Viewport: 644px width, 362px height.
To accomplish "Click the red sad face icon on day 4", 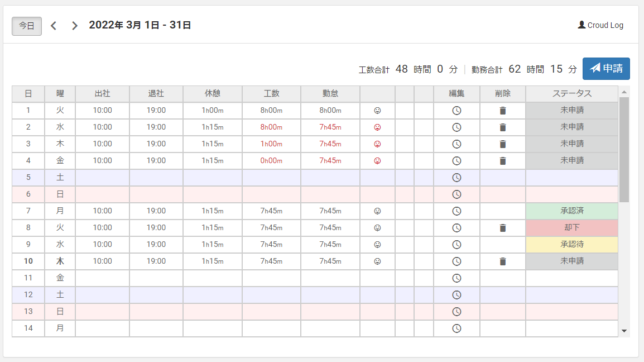I will pyautogui.click(x=377, y=161).
